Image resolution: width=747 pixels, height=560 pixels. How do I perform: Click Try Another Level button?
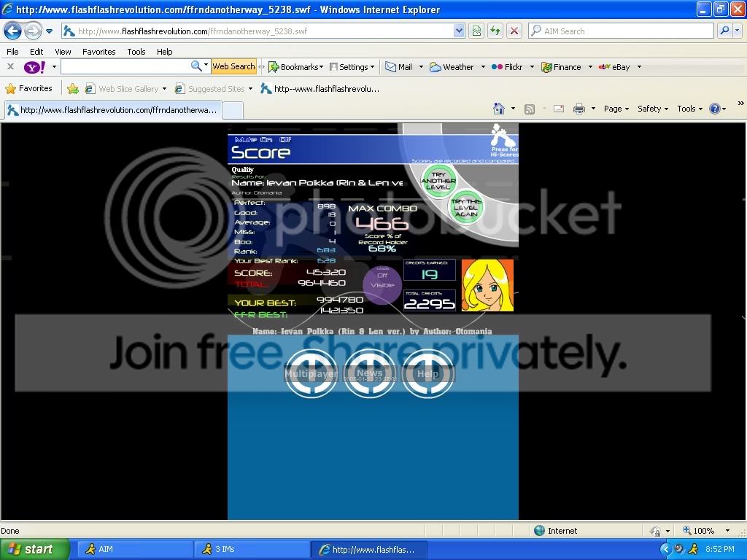coord(438,180)
